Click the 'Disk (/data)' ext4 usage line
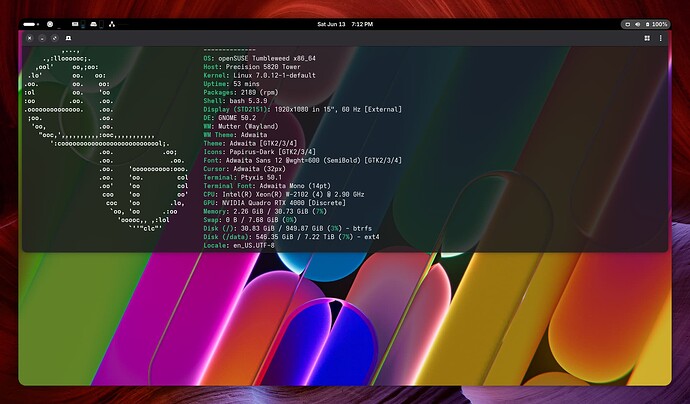This screenshot has width=690, height=404. click(291, 237)
